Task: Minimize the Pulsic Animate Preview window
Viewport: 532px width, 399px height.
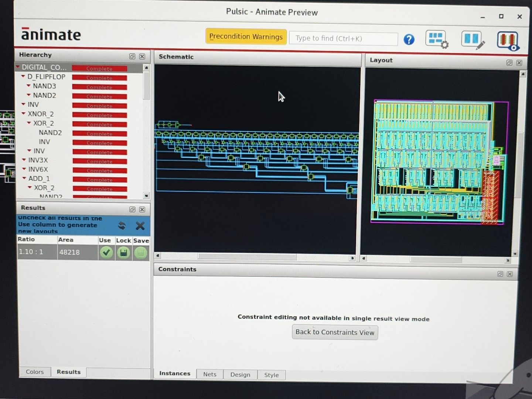Action: point(482,17)
